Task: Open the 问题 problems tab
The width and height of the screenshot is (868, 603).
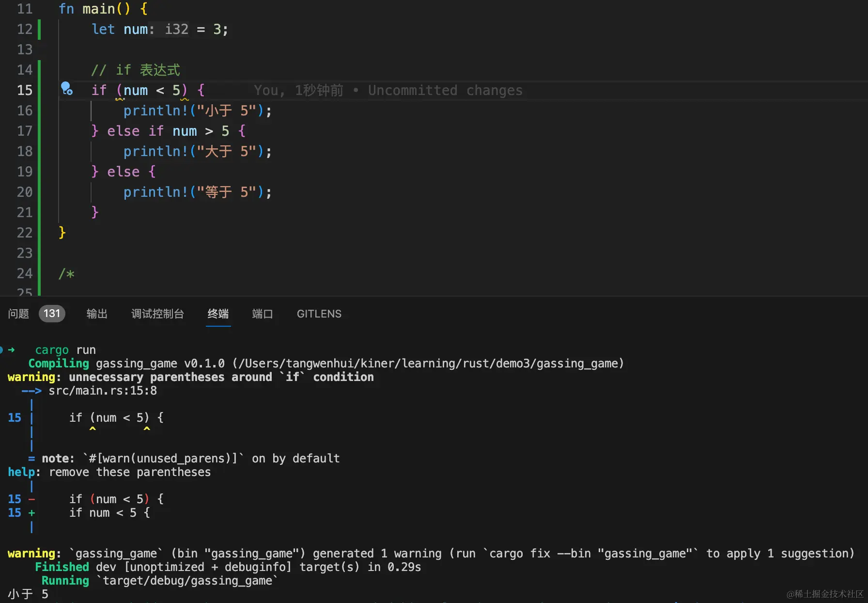Action: click(x=18, y=314)
